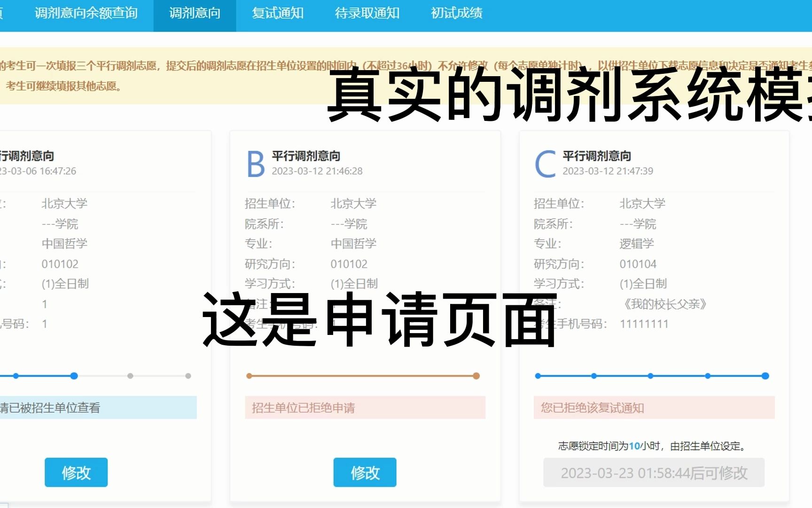Image resolution: width=812 pixels, height=508 pixels.
Task: Click the B letter icon on card B
Action: point(256,164)
